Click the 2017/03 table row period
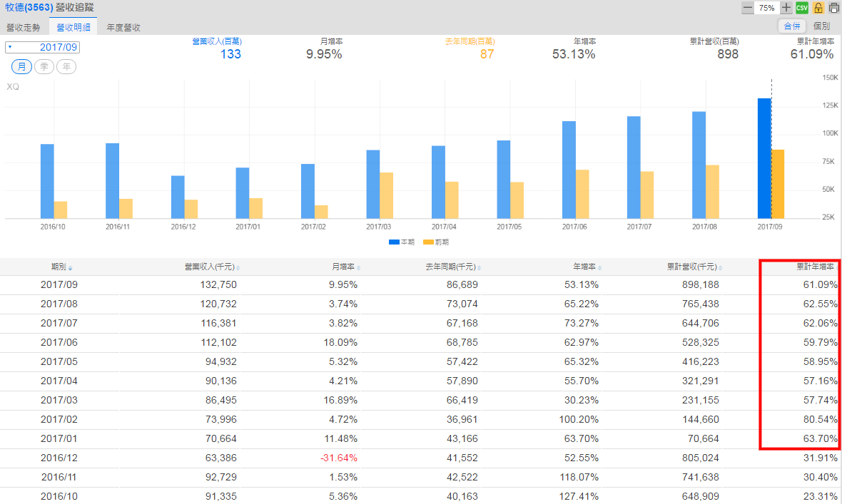 [x=59, y=401]
